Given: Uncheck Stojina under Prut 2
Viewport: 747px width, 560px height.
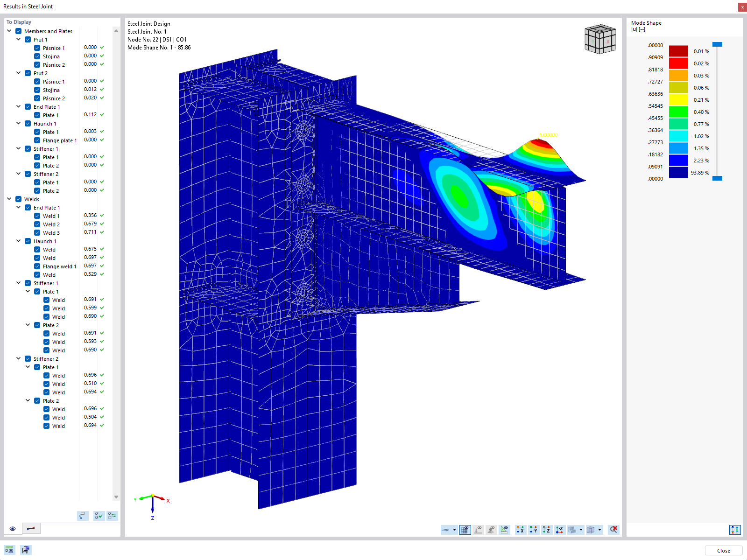Looking at the screenshot, I should [37, 90].
